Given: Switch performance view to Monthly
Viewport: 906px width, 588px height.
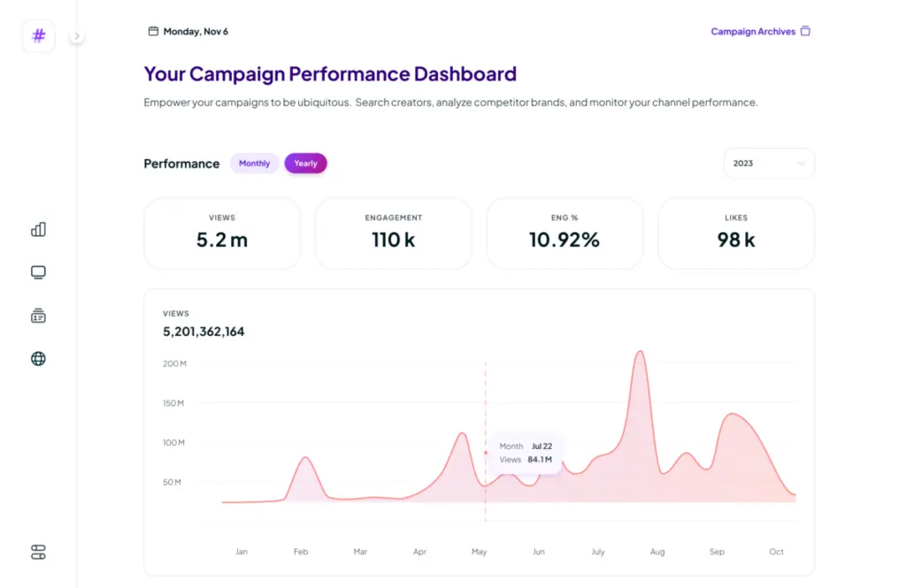Looking at the screenshot, I should 254,164.
